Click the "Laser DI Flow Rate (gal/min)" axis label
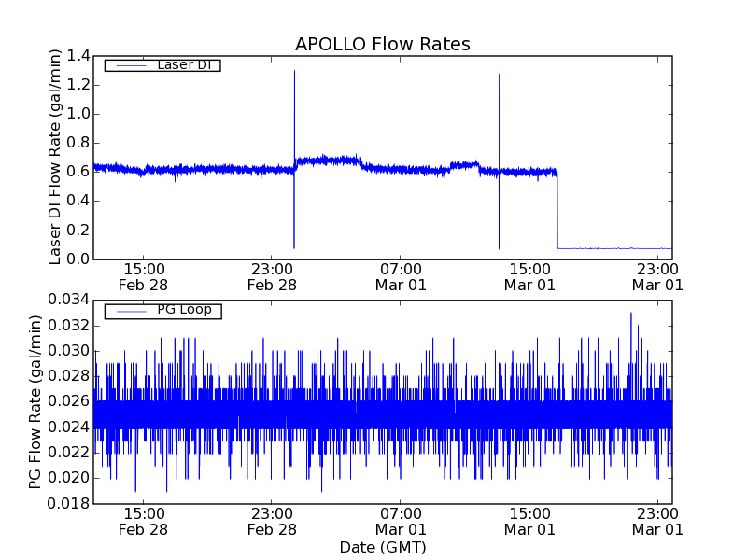This screenshot has height=560, width=747. (55, 157)
